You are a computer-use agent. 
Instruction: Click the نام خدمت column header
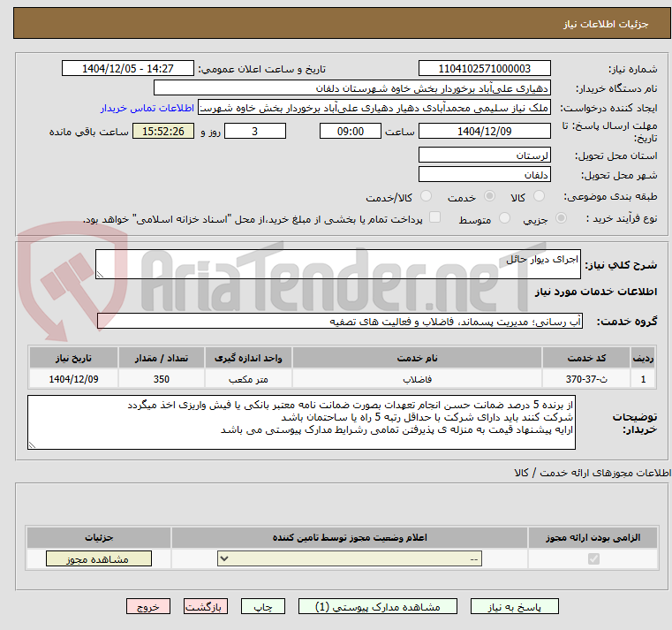point(417,358)
